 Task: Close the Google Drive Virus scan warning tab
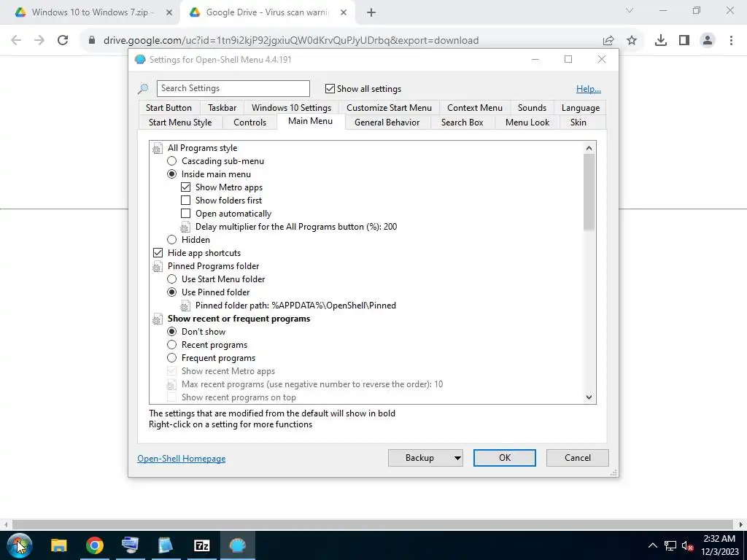[x=344, y=13]
